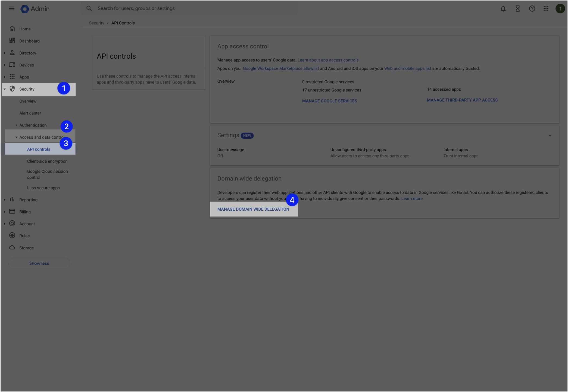Expand the Authentication submenu arrow
This screenshot has width=568, height=392.
pyautogui.click(x=16, y=125)
